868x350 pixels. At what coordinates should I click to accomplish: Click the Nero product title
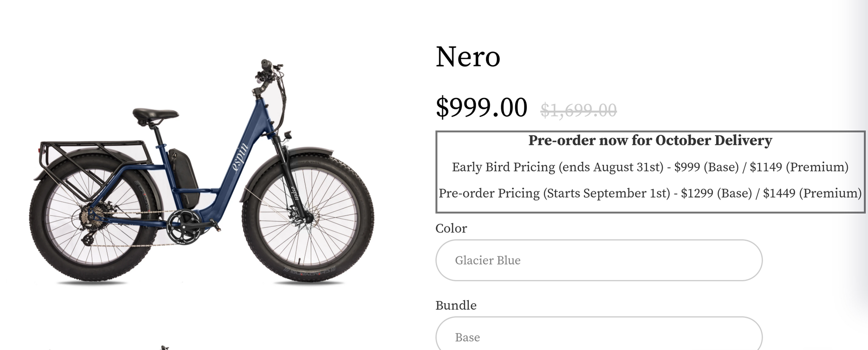468,57
